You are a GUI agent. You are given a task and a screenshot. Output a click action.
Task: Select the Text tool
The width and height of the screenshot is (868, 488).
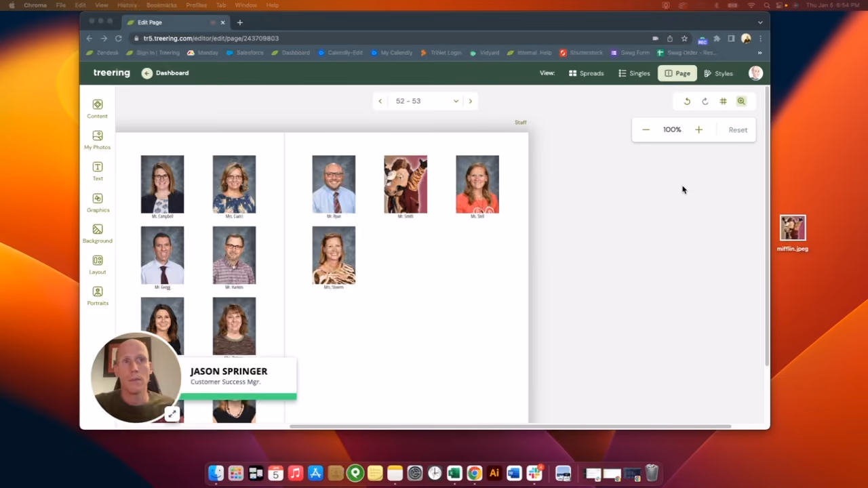tap(98, 171)
